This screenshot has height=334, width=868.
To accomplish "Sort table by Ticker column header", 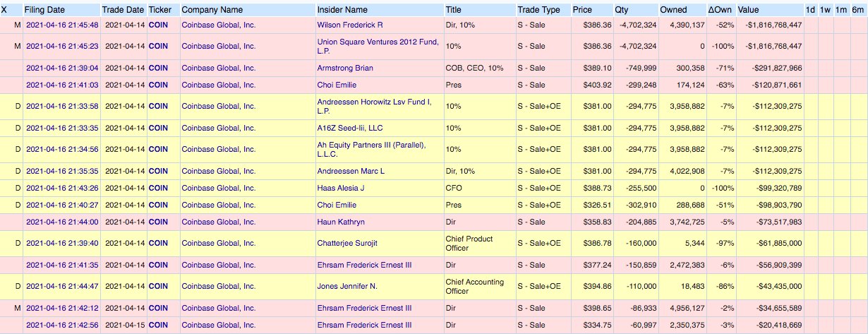I will [159, 10].
